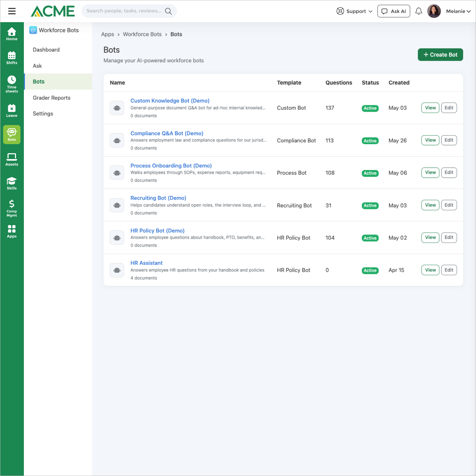The width and height of the screenshot is (476, 476).
Task: Edit the Process Onboarding Bot
Action: pos(449,173)
